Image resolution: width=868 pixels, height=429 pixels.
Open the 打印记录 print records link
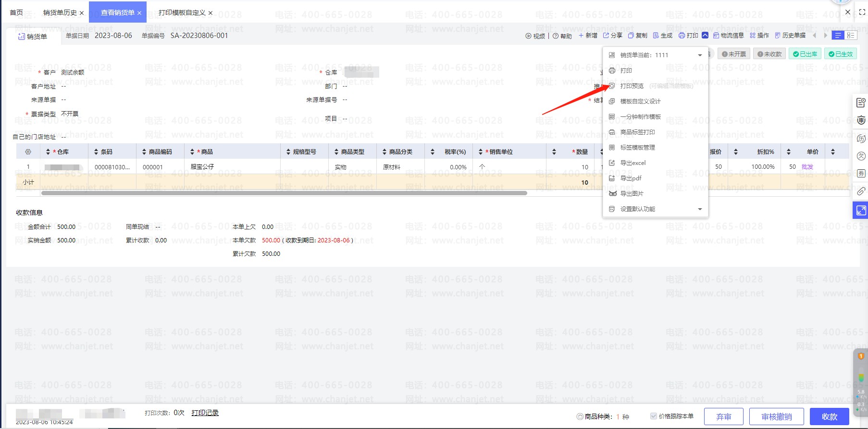pos(205,413)
